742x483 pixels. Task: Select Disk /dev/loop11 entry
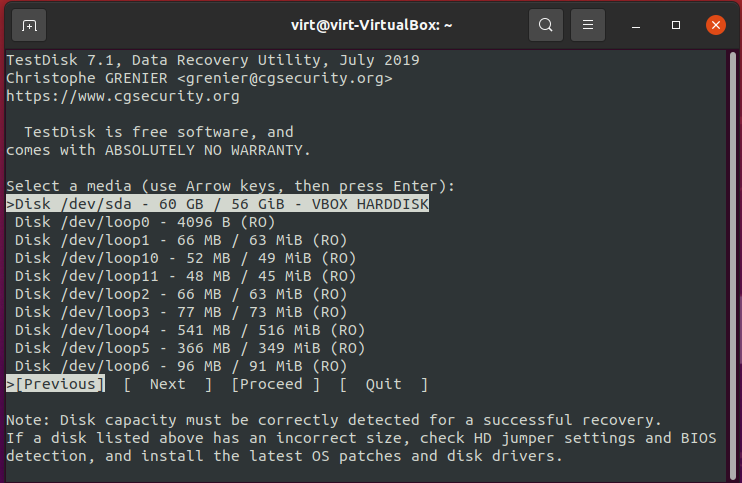point(186,276)
